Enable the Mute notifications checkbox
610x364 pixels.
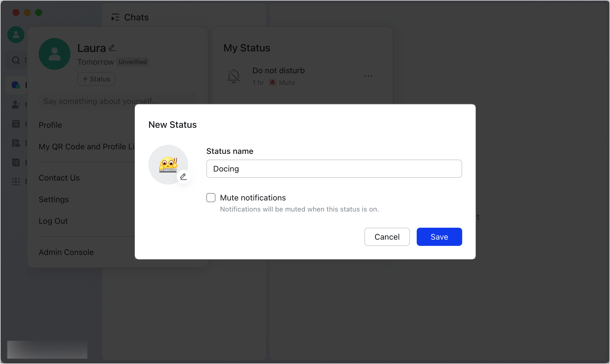tap(211, 197)
